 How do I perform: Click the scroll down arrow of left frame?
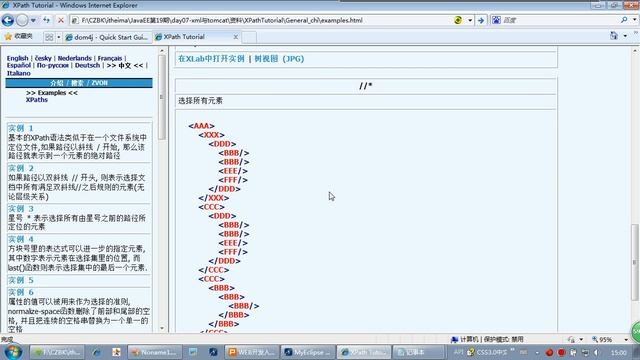tap(162, 328)
